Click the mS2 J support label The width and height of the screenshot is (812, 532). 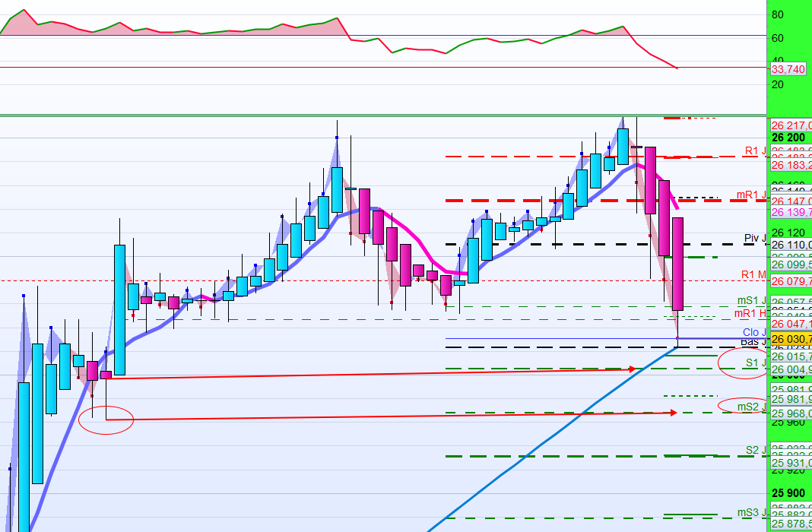coord(752,407)
